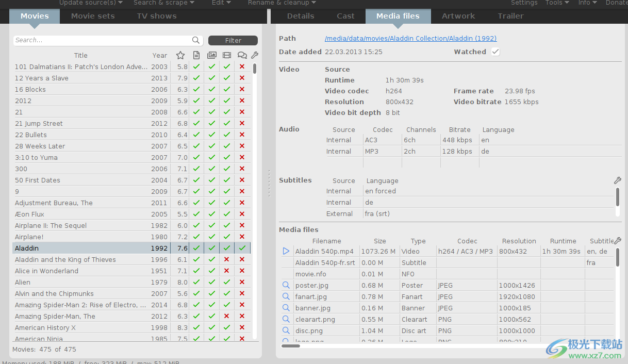Image resolution: width=628 pixels, height=364 pixels.
Task: Open the Artwork tab
Action: tap(458, 16)
